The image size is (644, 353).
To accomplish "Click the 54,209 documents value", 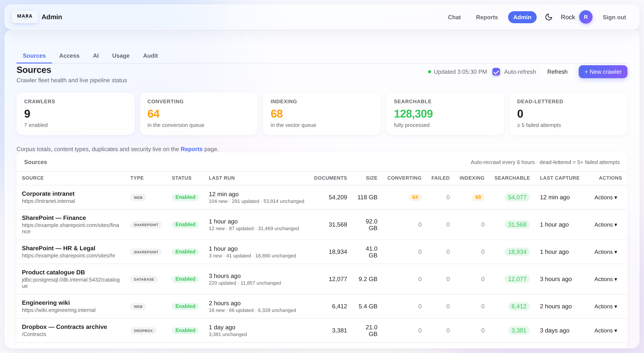I will pyautogui.click(x=338, y=197).
